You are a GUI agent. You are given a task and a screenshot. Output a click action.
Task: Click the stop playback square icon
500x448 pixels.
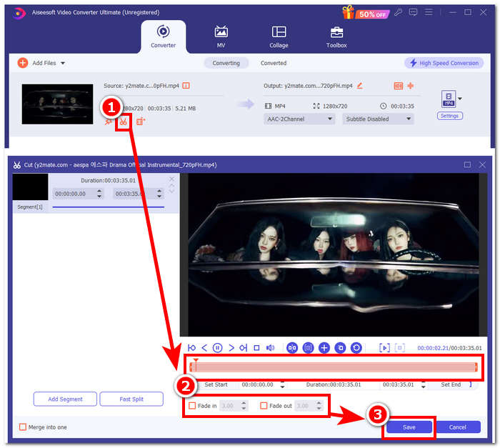[x=256, y=348]
